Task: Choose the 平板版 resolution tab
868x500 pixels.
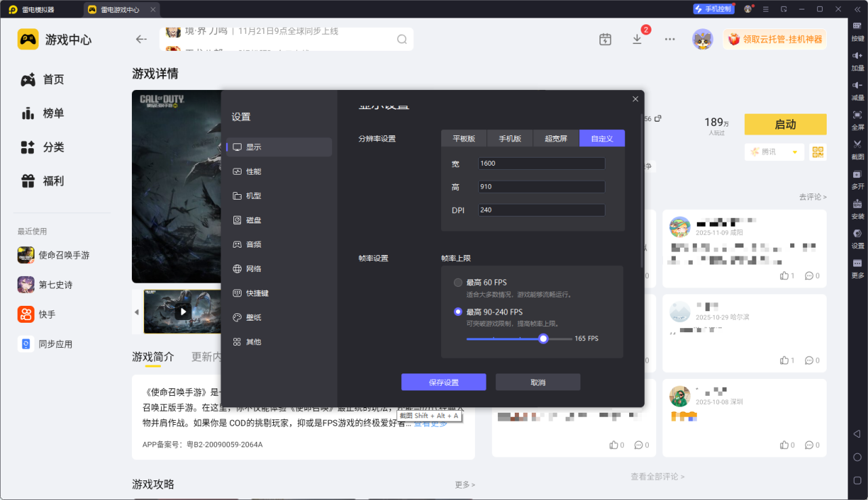Action: 464,138
